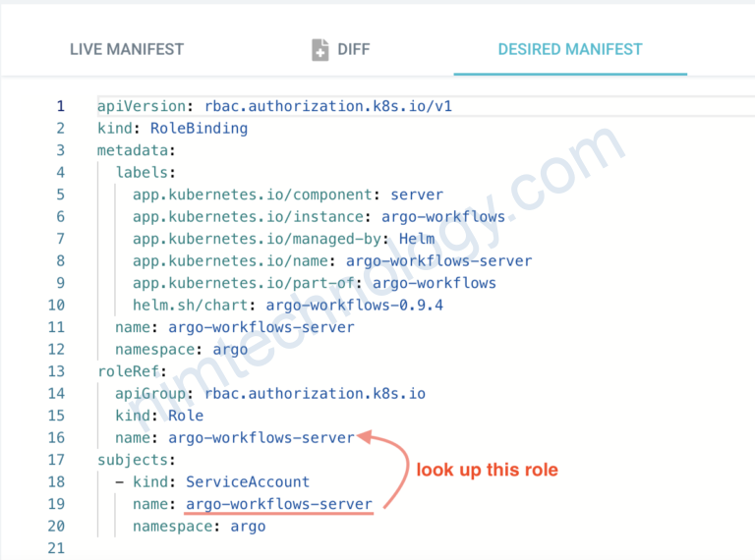Click the 'subjects:' key on line 17
Viewport: 755px width, 560px height.
[137, 460]
